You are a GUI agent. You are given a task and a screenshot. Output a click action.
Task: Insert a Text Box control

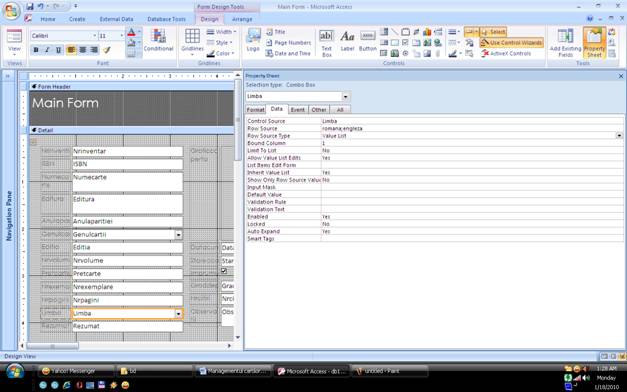click(x=327, y=43)
